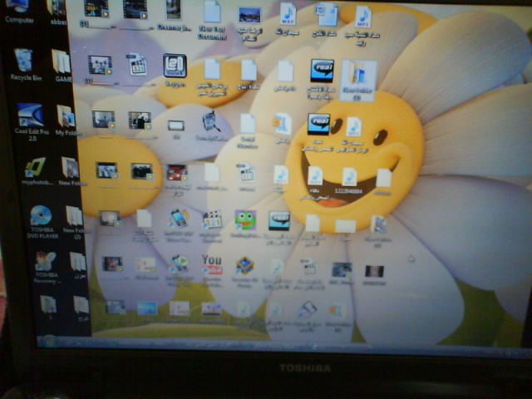Launch TOSHIBA DVD PLAYER
This screenshot has height=399, width=532.
click(x=40, y=216)
